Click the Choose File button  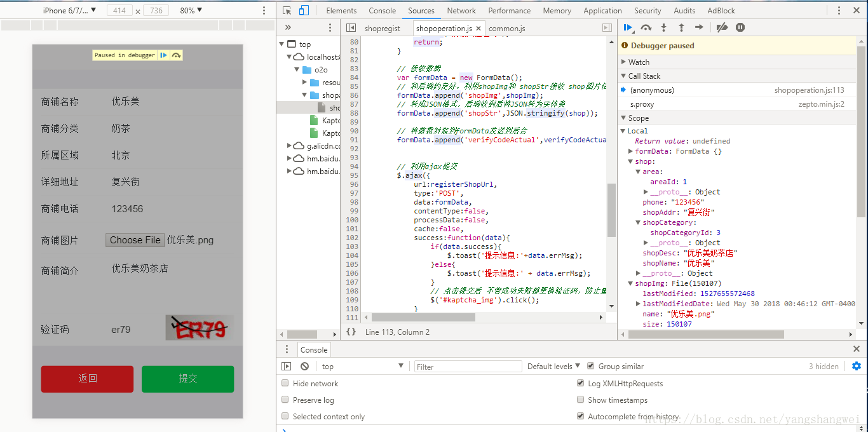(135, 240)
